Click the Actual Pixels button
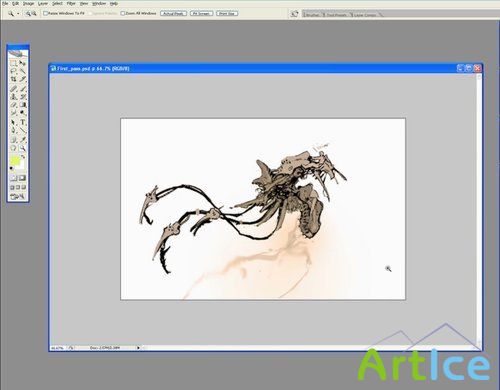The image size is (500, 390). 173,13
